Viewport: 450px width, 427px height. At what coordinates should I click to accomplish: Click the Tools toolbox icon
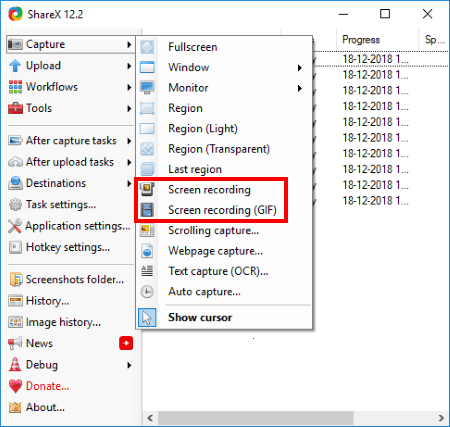tap(15, 108)
